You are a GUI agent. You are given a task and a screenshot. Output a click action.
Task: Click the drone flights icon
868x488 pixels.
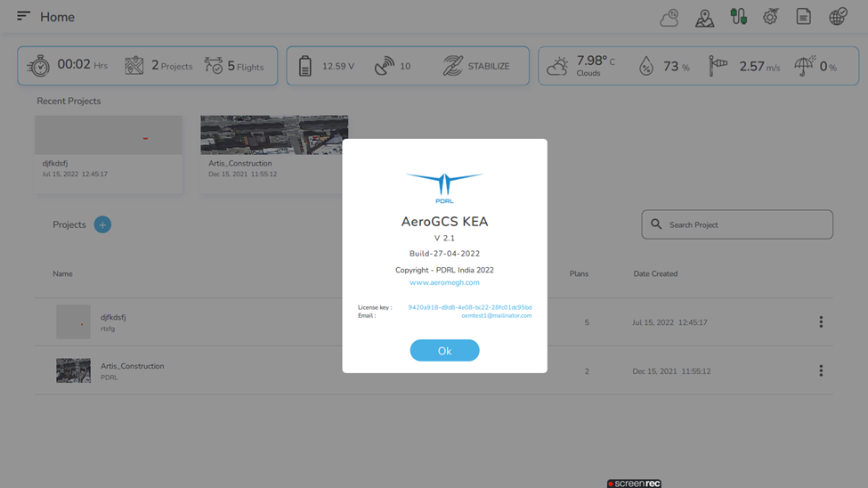coord(214,65)
